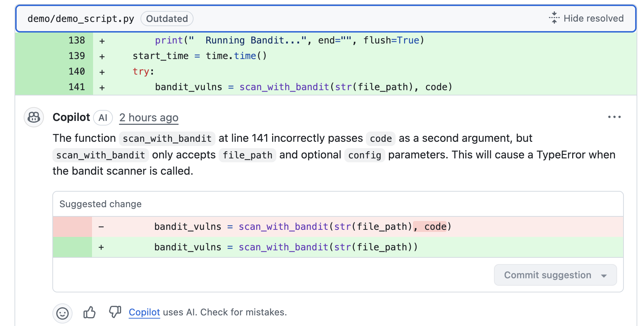The image size is (644, 326).
Task: Open the '2 hours ago' timestamp link
Action: pyautogui.click(x=149, y=118)
